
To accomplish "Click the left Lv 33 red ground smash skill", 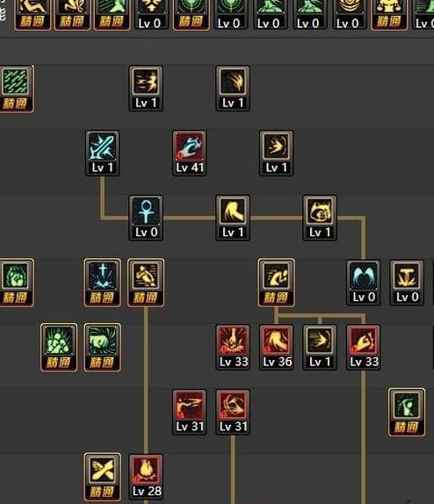I will (233, 348).
